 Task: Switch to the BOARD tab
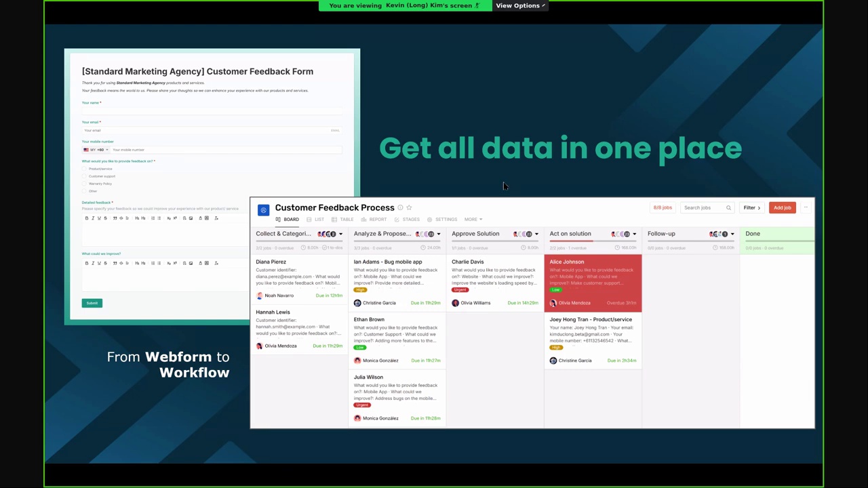tap(288, 220)
